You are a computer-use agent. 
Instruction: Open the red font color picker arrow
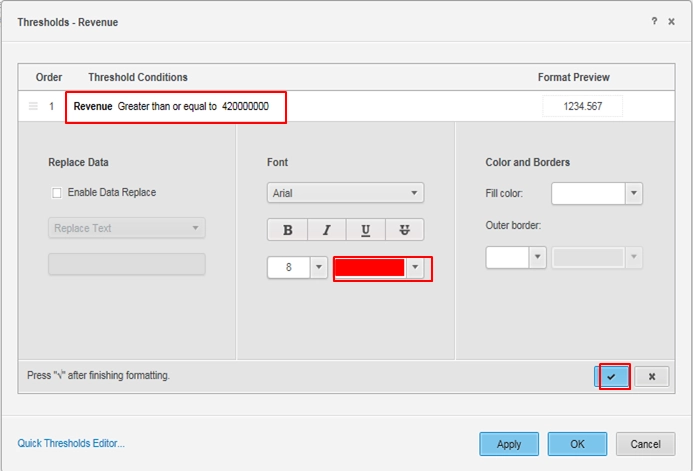pos(416,268)
